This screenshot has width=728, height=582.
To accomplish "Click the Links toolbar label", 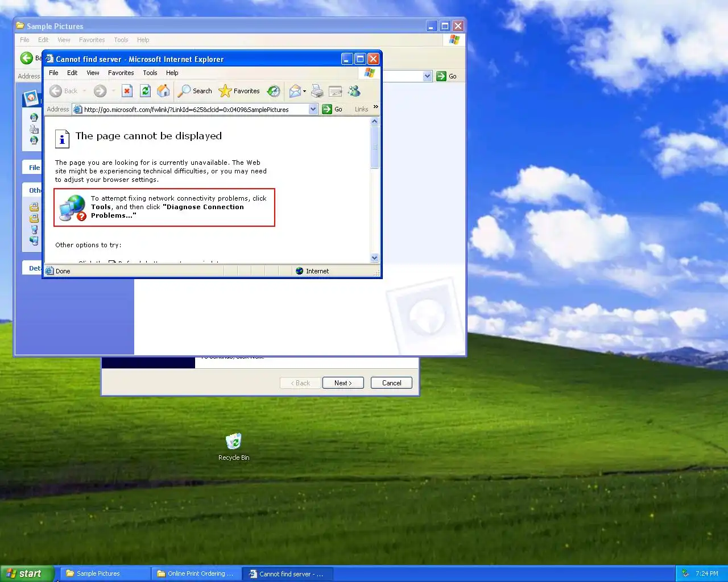I will coord(361,109).
